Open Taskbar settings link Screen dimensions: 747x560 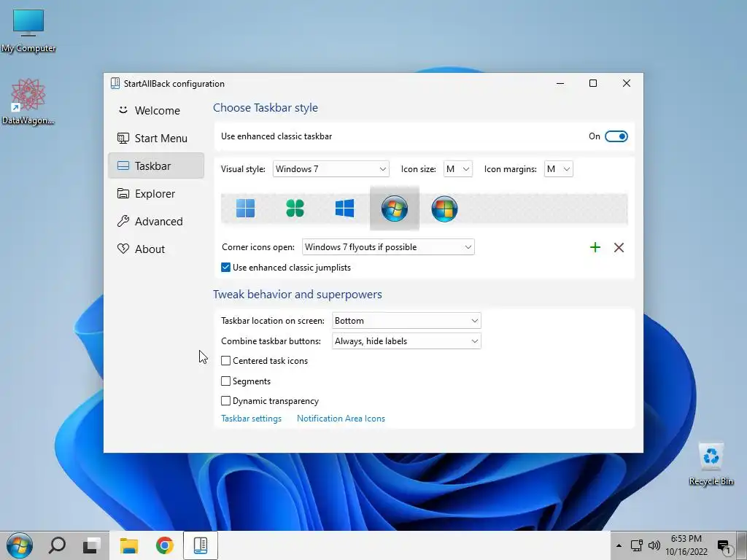tap(251, 419)
